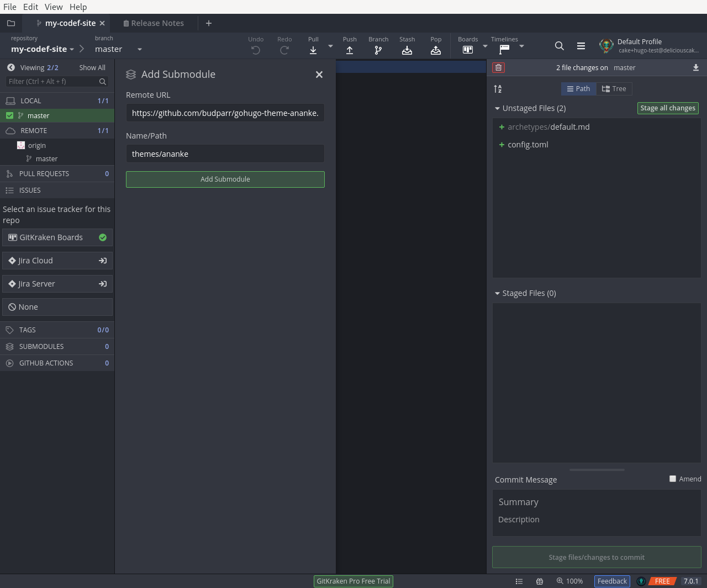
Task: Pop the latest stash
Action: (x=436, y=50)
